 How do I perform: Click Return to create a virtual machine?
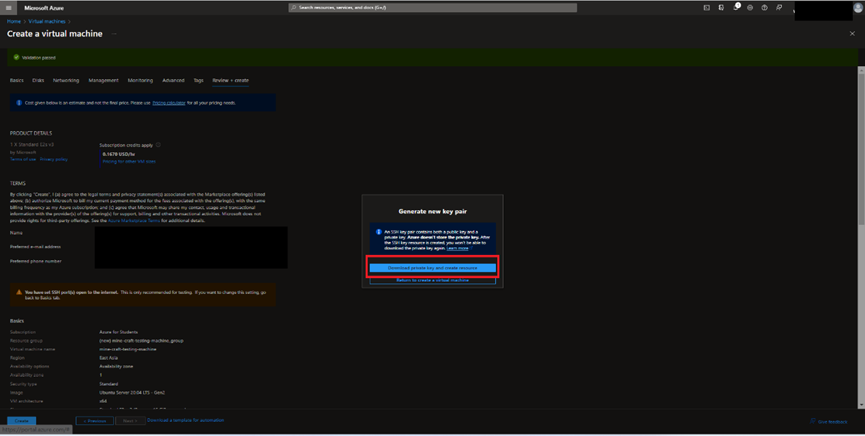tap(432, 280)
